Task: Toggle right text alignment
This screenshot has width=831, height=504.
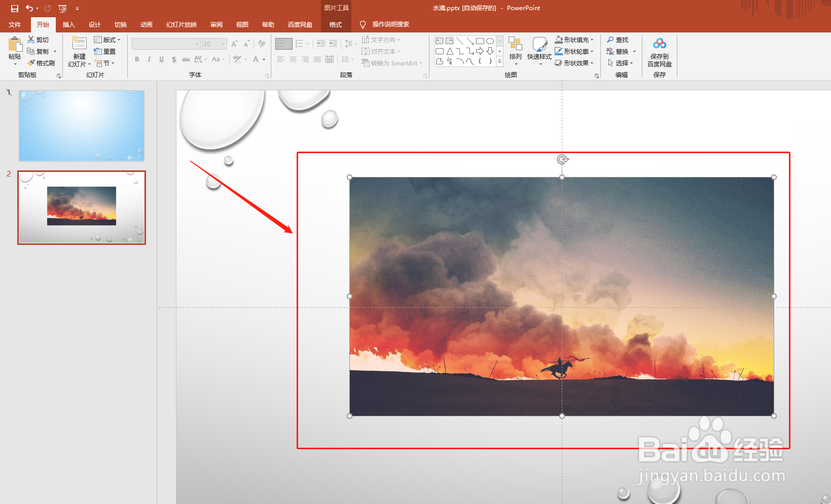Action: pos(305,59)
